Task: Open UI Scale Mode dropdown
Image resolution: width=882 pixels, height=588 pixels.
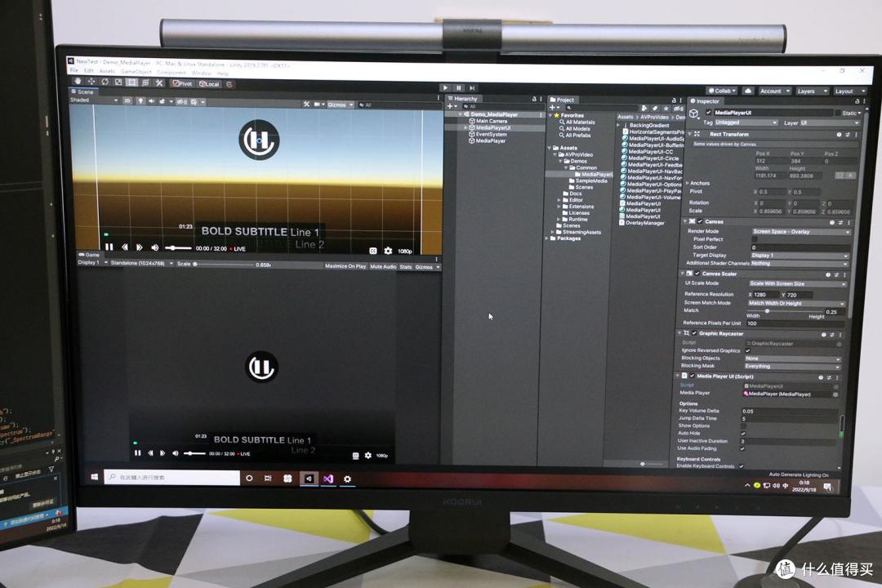Action: coord(796,283)
